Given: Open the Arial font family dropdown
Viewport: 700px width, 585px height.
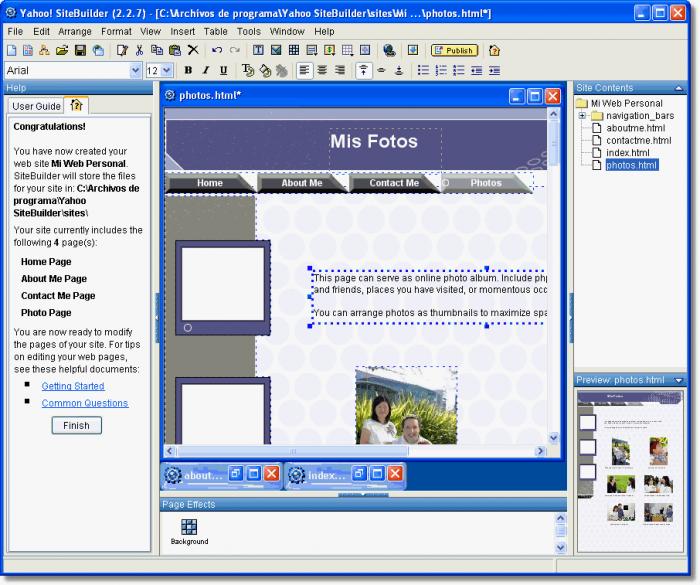Looking at the screenshot, I should click(135, 71).
